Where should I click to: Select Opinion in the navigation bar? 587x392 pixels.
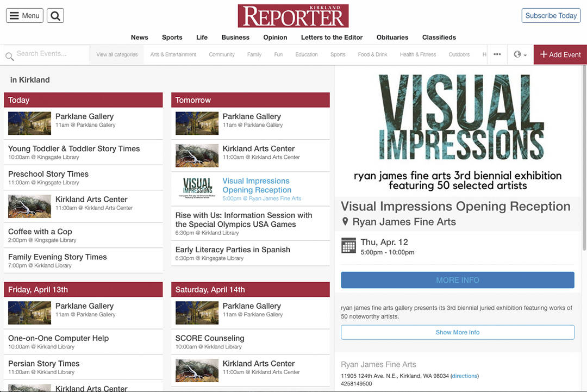[275, 38]
